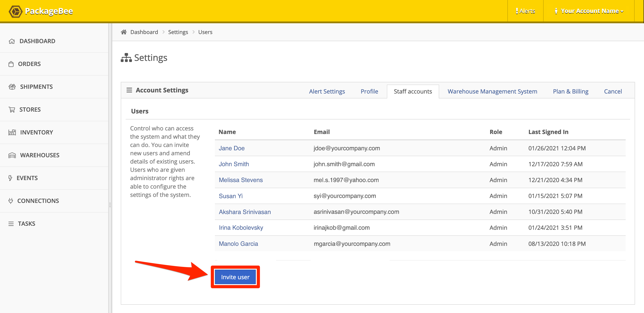Click email john.smith@gmail.com
The image size is (644, 313).
(344, 164)
